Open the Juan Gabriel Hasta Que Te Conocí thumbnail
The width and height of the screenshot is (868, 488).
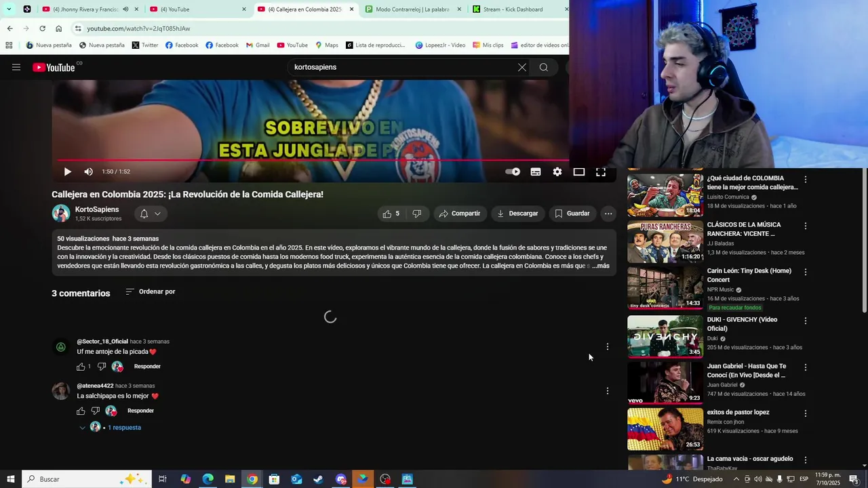[665, 383]
